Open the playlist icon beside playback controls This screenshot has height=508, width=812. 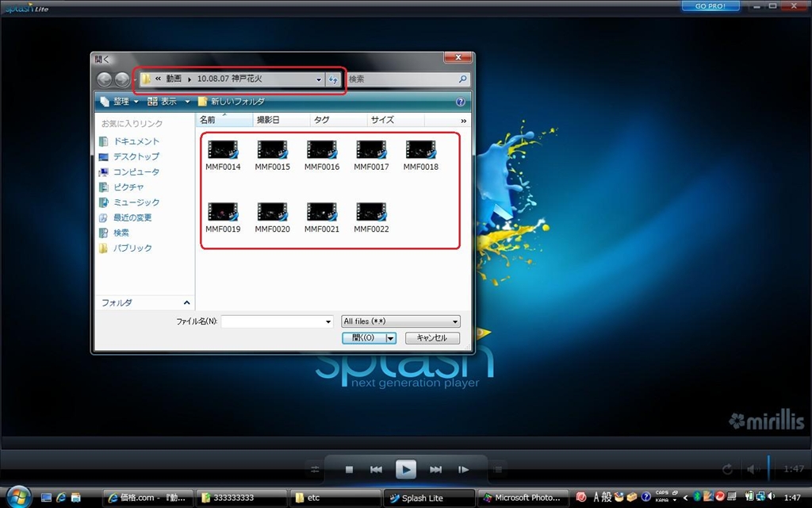[498, 469]
